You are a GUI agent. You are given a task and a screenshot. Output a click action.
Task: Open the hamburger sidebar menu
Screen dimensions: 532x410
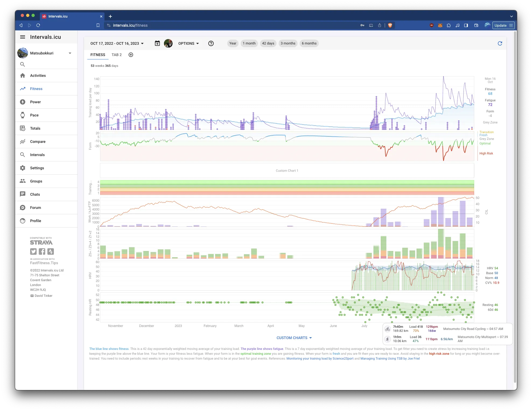[x=23, y=37]
